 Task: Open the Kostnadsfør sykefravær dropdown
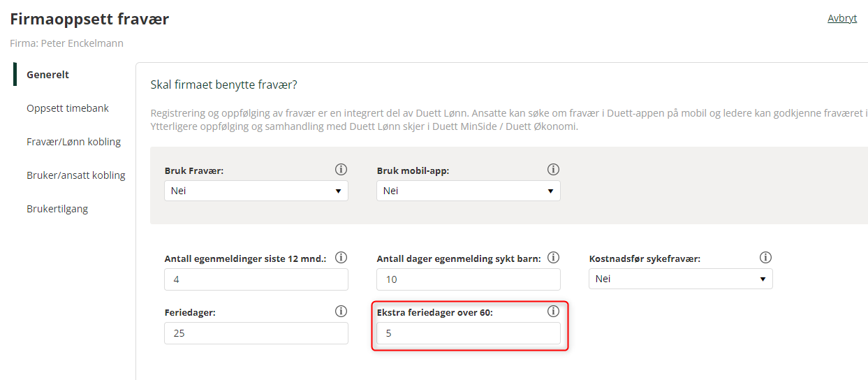coord(681,279)
